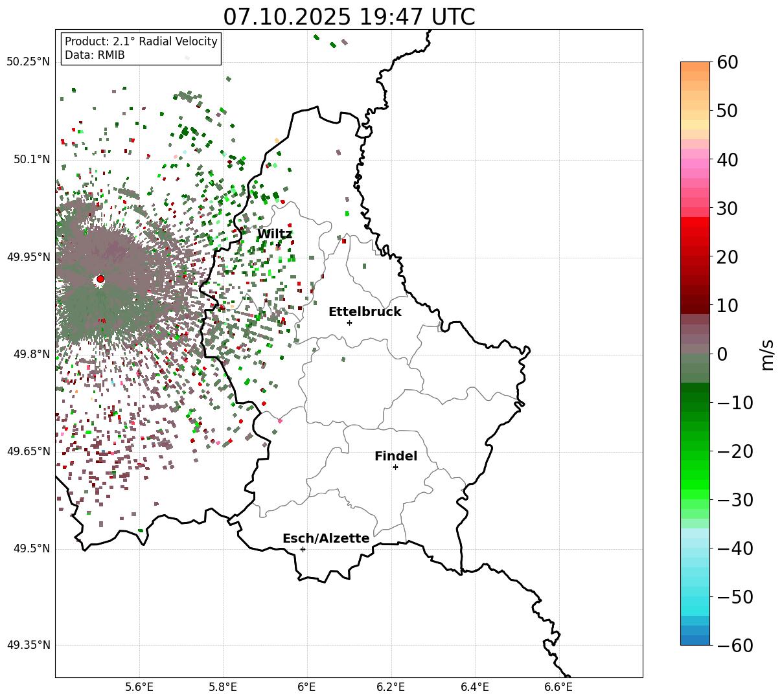
Task: Click the 50 tick on colorbar
Action: pyautogui.click(x=729, y=111)
